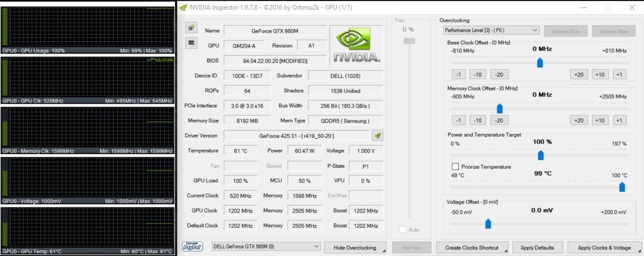Click the Power value 60.47 W
The image size is (644, 256).
[305, 150]
